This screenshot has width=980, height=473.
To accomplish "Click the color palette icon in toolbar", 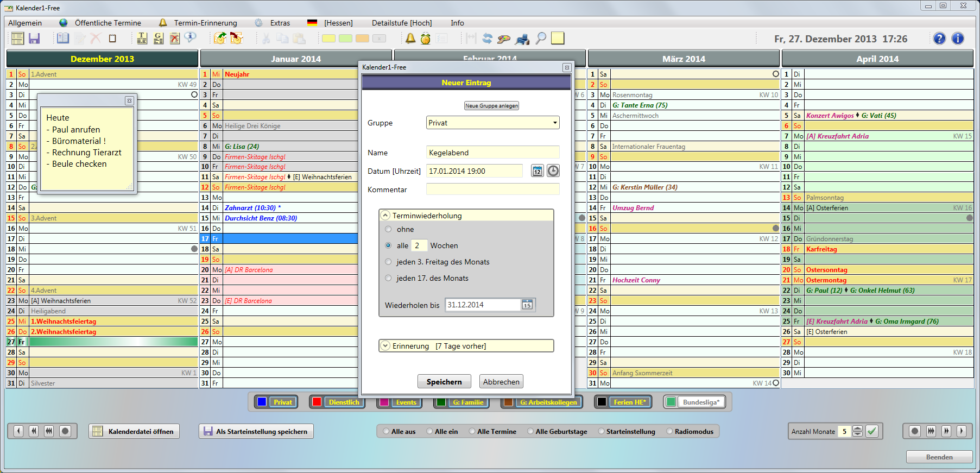I will tap(504, 39).
